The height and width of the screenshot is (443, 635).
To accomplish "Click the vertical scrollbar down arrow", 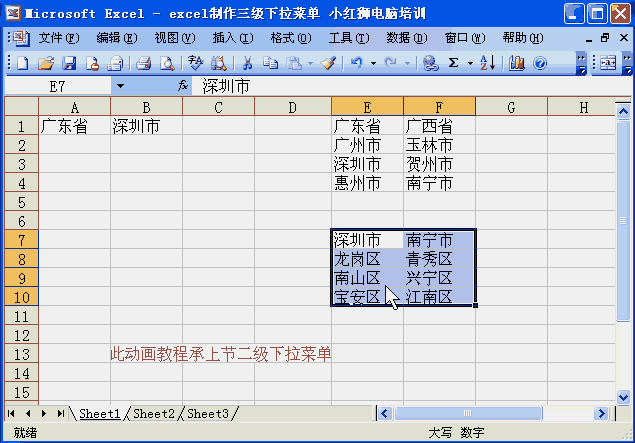I will click(x=623, y=397).
